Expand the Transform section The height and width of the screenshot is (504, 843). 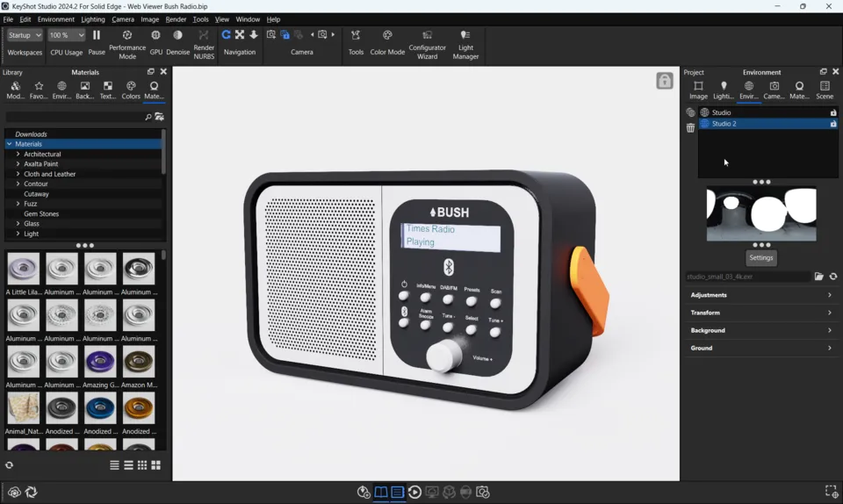760,313
